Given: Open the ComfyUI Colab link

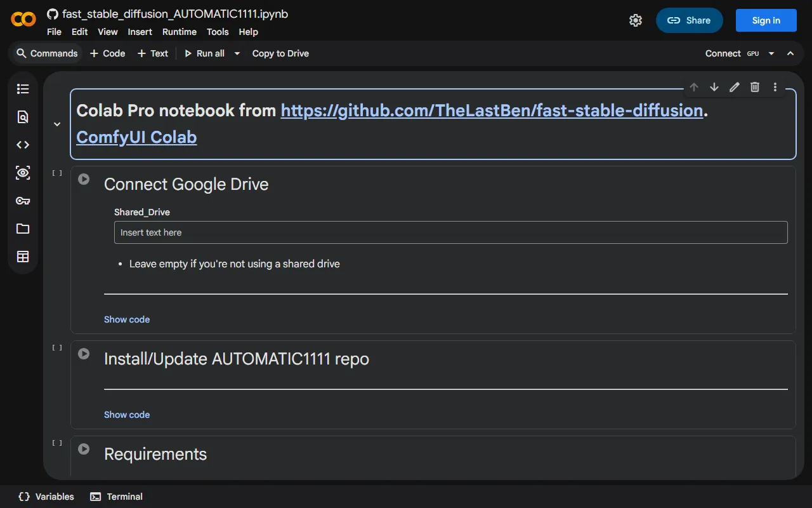Looking at the screenshot, I should point(136,137).
